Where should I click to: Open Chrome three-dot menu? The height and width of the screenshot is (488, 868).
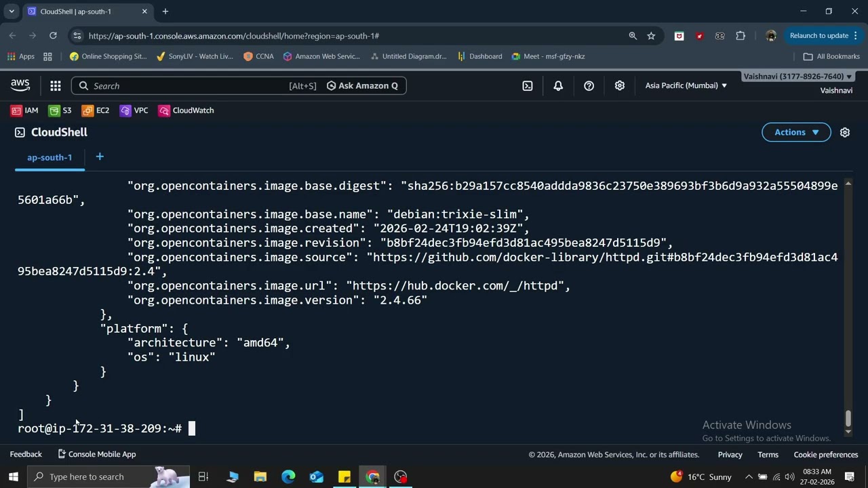point(856,36)
